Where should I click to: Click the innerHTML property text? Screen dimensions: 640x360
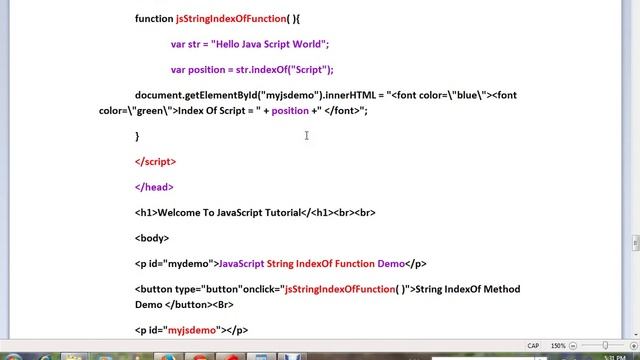tap(350, 95)
